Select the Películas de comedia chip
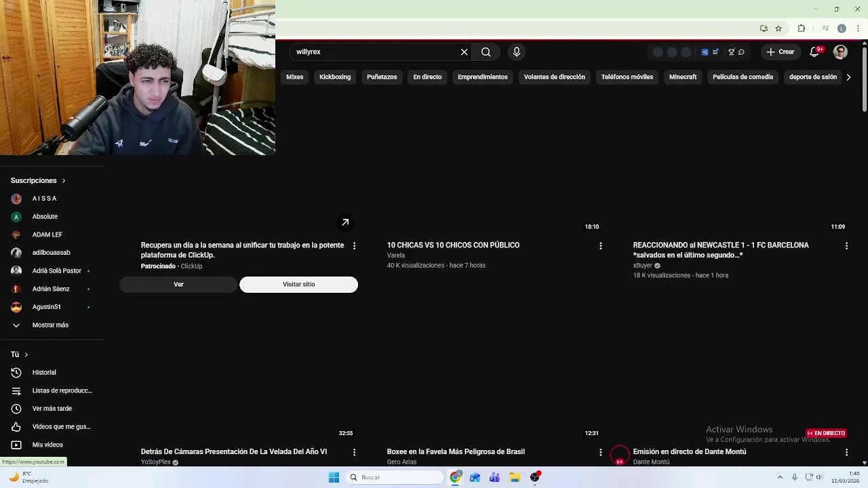The width and height of the screenshot is (868, 488). [743, 77]
